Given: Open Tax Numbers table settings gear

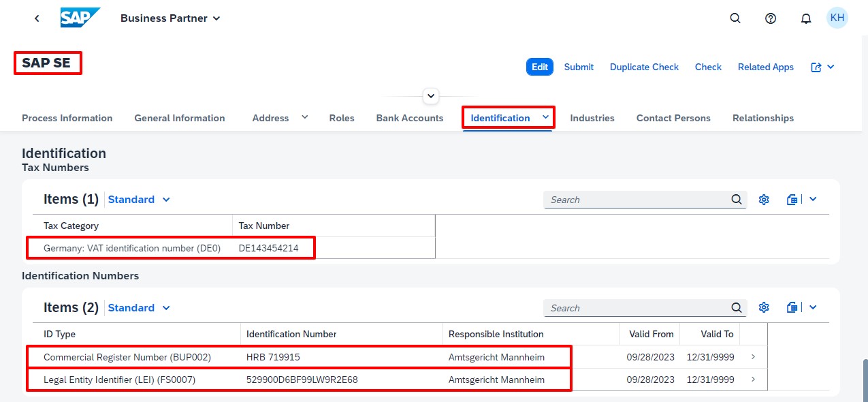Looking at the screenshot, I should 764,200.
